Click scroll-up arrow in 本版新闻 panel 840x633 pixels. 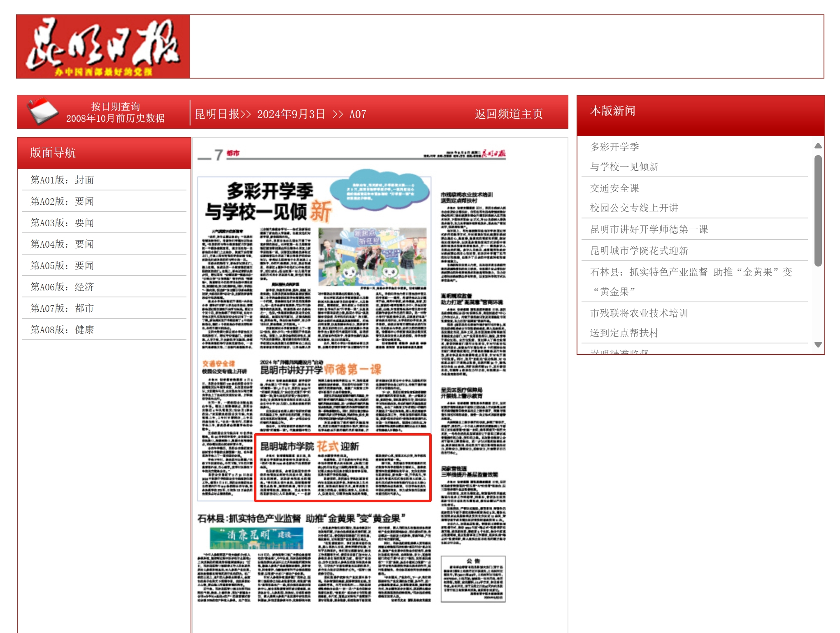[818, 146]
